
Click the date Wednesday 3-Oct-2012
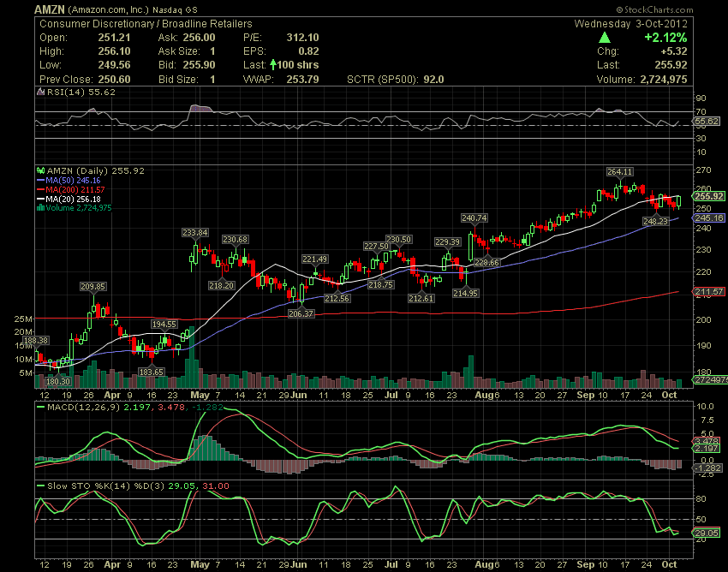pos(630,24)
